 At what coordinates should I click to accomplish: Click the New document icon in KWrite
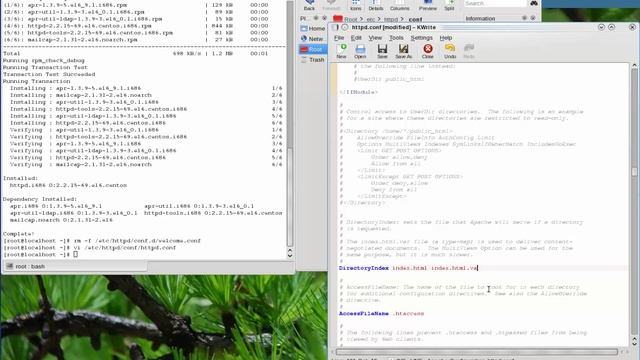tap(342, 51)
